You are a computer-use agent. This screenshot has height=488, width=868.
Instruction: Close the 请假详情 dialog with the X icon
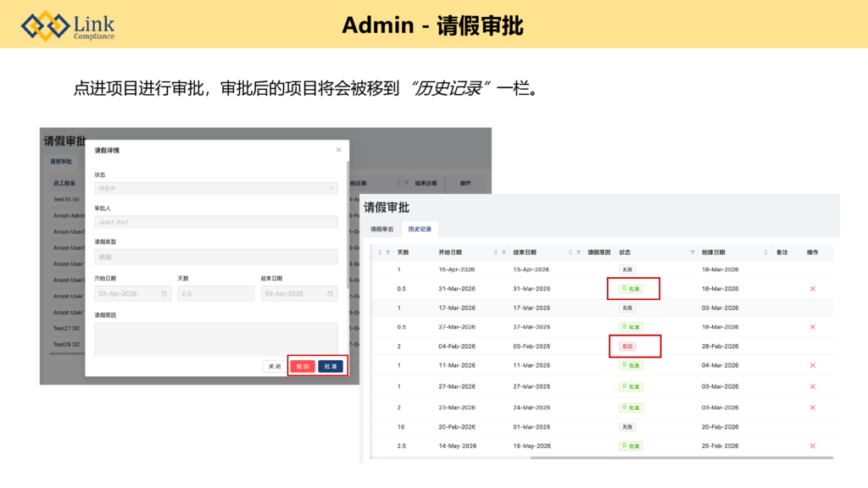[338, 150]
